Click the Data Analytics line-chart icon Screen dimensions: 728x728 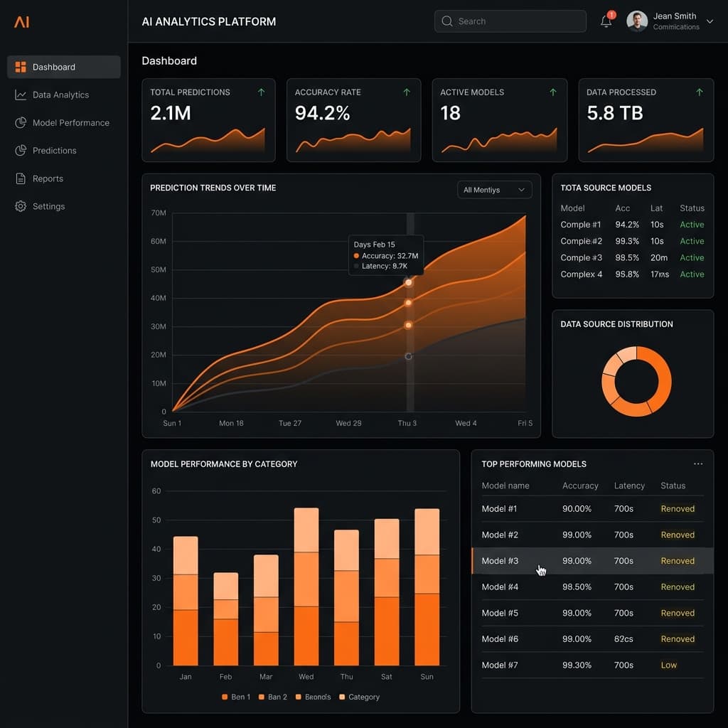click(x=21, y=95)
